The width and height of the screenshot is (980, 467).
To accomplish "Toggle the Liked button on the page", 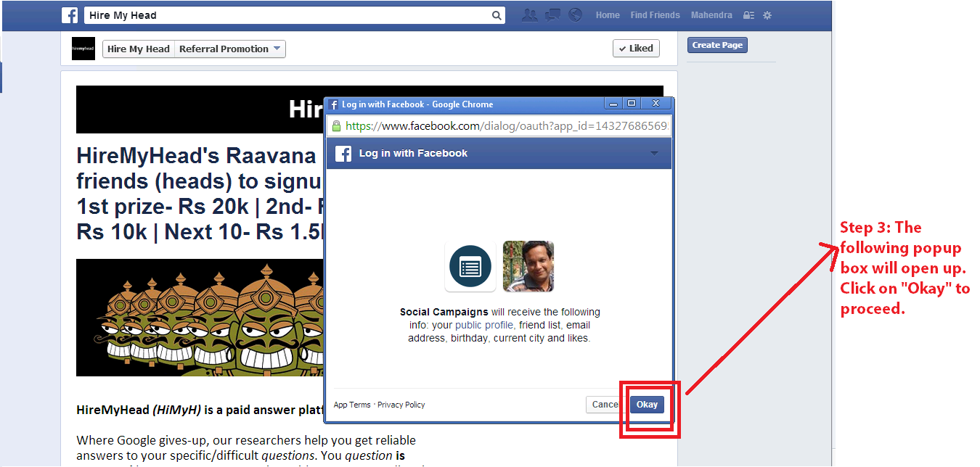I will [636, 49].
